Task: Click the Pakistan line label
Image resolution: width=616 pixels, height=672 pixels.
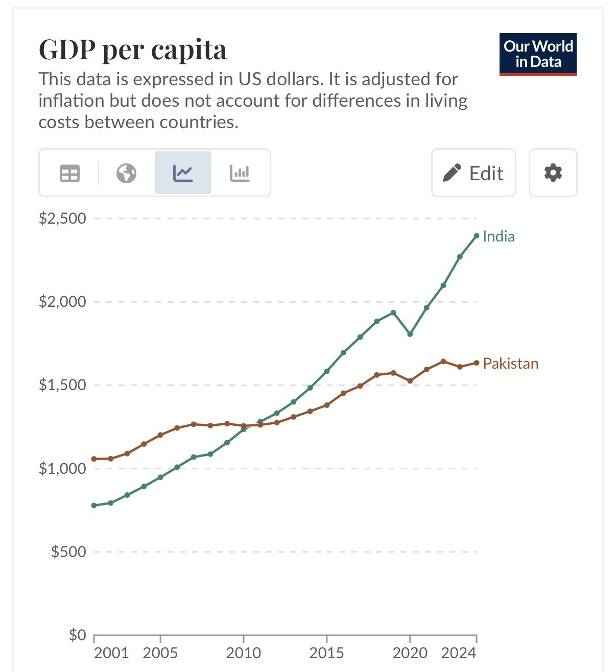Action: pos(510,364)
